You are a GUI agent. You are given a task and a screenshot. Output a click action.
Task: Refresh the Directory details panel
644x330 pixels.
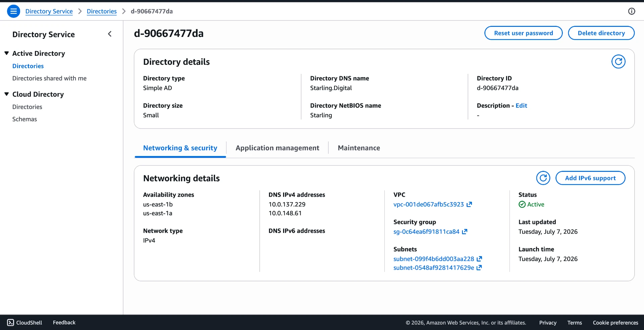coord(618,61)
